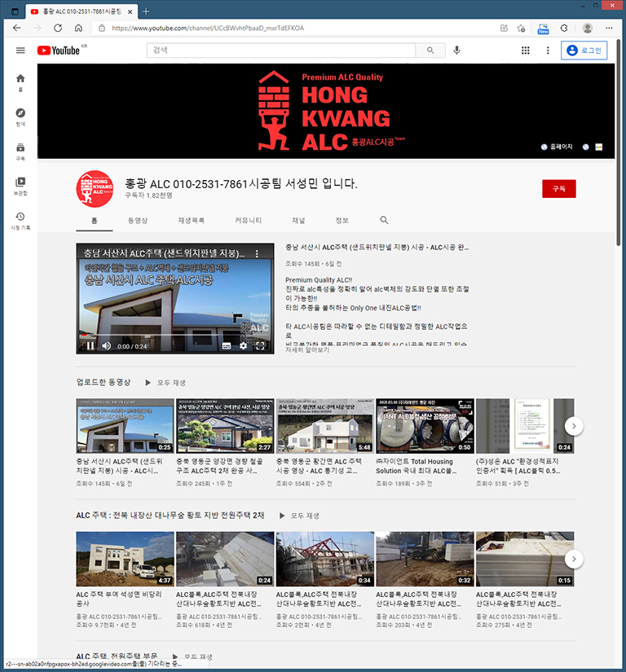Open (주)성은 ALC 환경성적표지 video title
The width and height of the screenshot is (626, 672).
[x=518, y=466]
